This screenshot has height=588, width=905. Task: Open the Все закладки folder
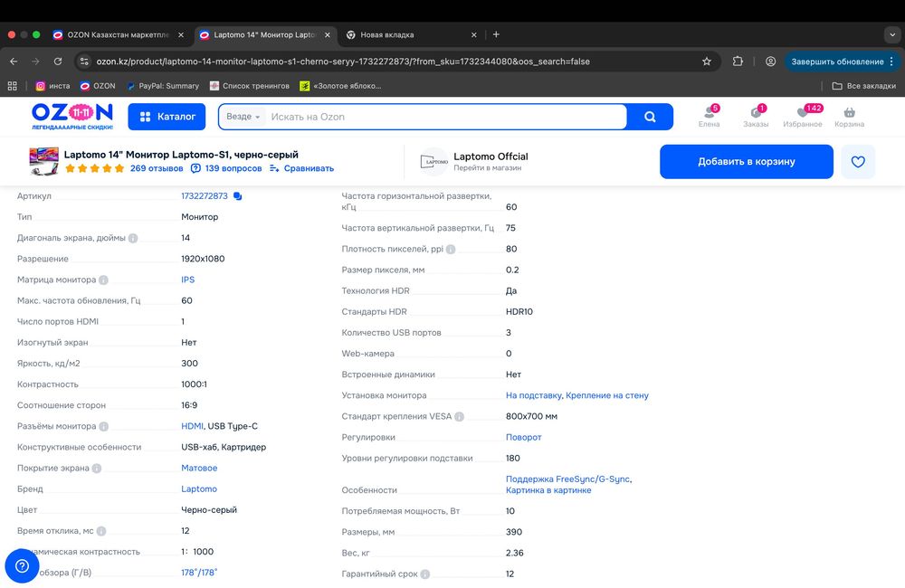[864, 86]
